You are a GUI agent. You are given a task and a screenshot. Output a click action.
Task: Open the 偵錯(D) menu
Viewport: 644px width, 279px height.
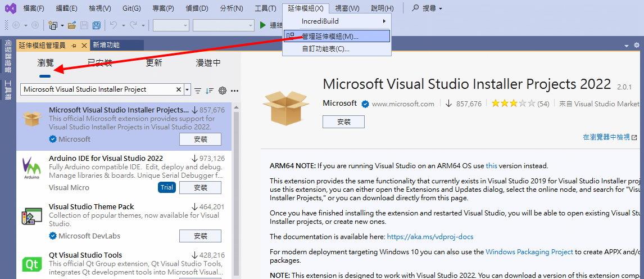click(196, 8)
